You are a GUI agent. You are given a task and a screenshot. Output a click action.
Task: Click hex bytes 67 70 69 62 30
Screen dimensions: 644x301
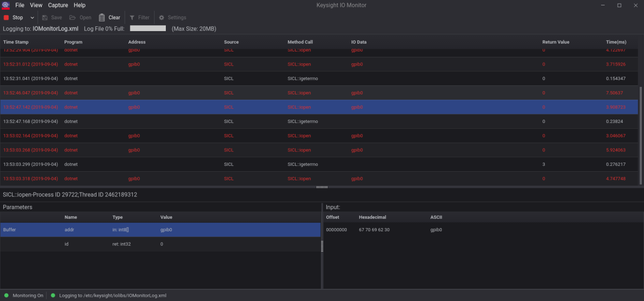(374, 230)
